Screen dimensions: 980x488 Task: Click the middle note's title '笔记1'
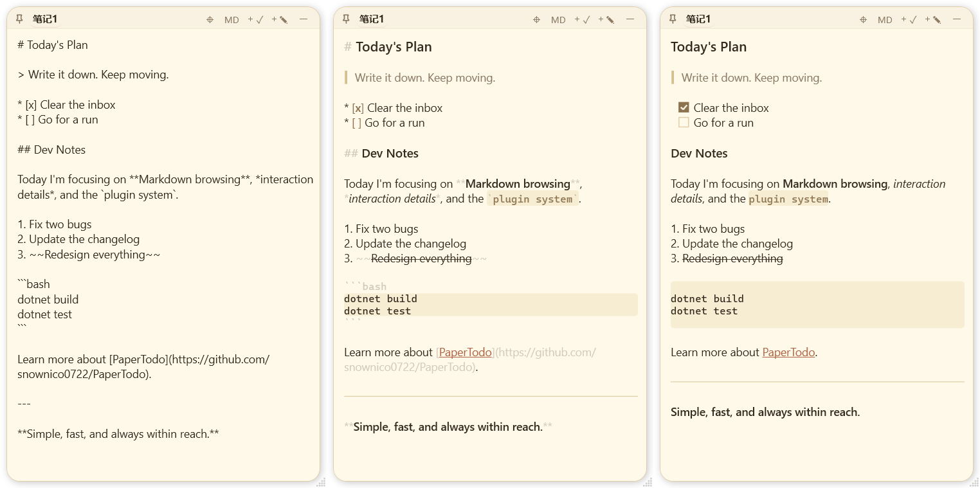[372, 19]
